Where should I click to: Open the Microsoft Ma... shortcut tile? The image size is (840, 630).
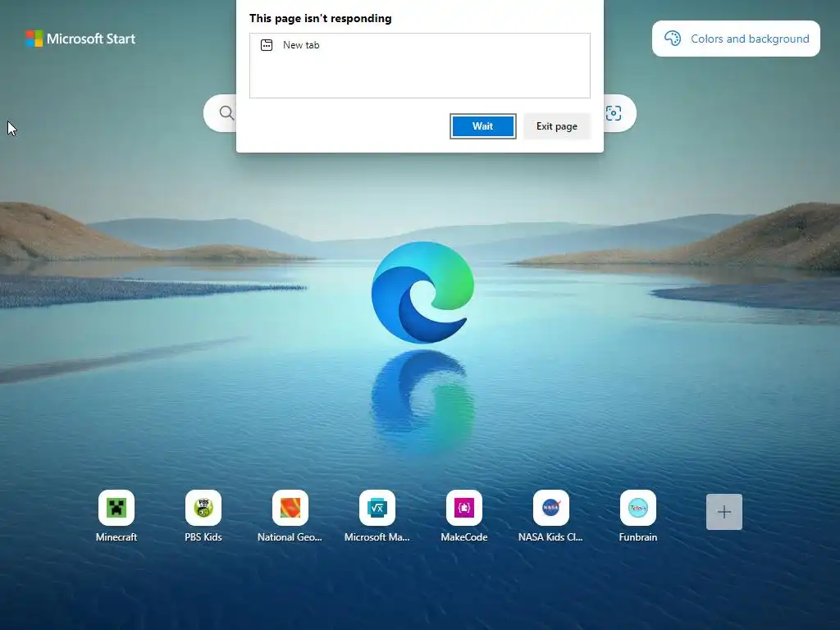[377, 508]
